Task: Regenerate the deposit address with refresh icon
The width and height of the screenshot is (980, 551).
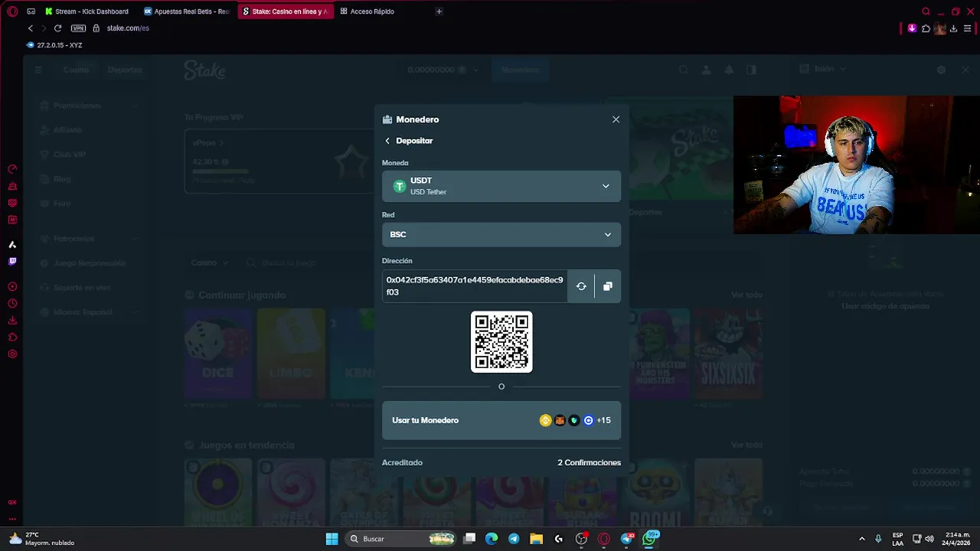Action: pyautogui.click(x=581, y=286)
